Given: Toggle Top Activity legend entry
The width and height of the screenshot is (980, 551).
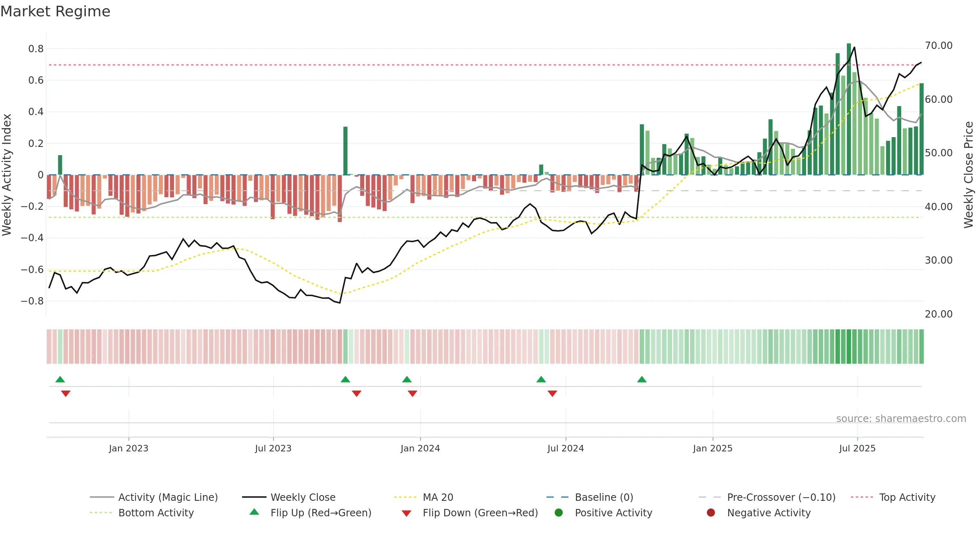Looking at the screenshot, I should coord(893,497).
